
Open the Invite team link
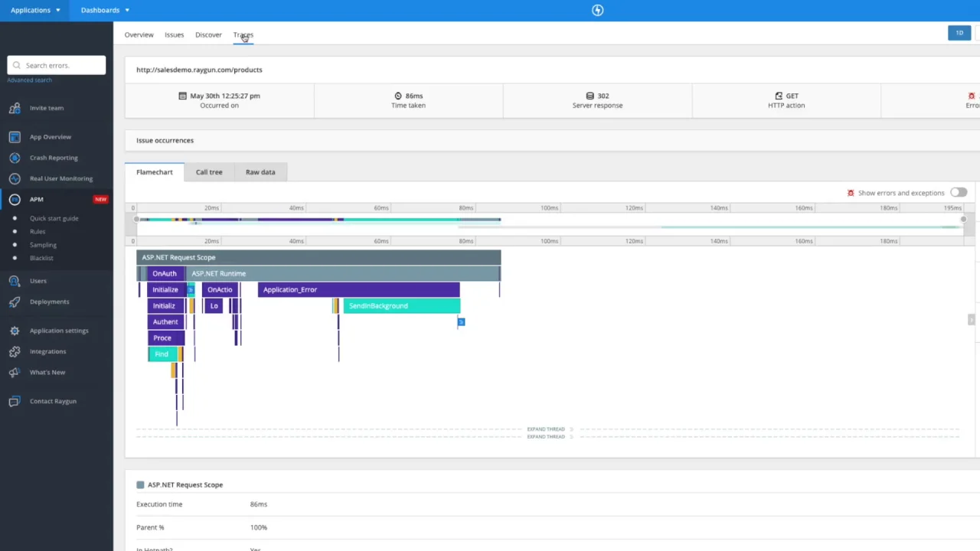[47, 108]
